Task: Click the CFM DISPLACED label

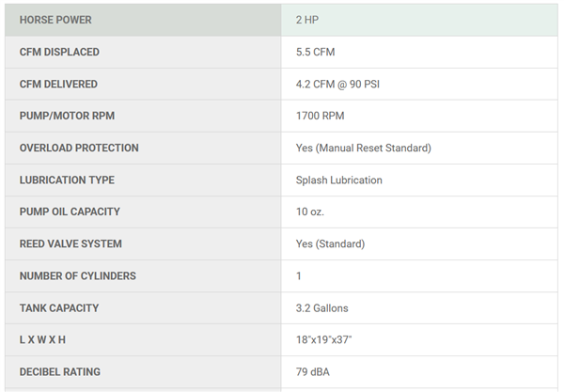Action: click(59, 52)
